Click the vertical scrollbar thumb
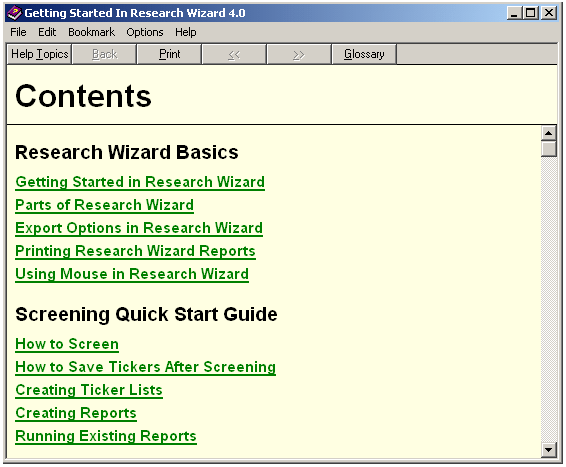The image size is (566, 467). click(549, 149)
